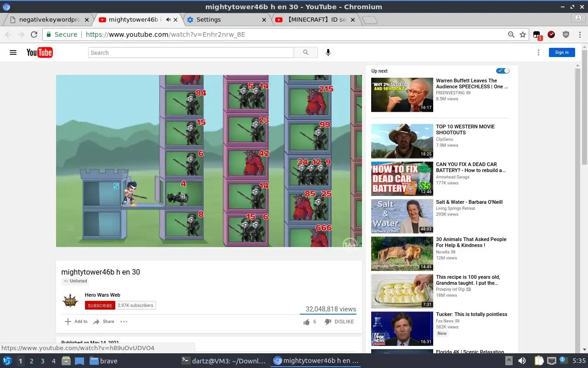Open the western shootouts cowboy thumbnail
The image size is (588, 368).
[x=402, y=141]
